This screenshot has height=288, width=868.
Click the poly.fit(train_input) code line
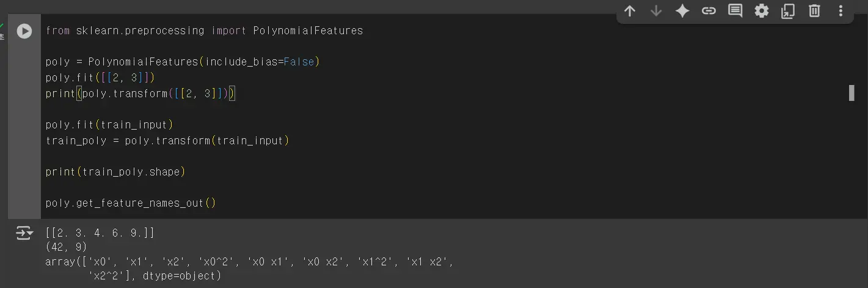point(110,125)
